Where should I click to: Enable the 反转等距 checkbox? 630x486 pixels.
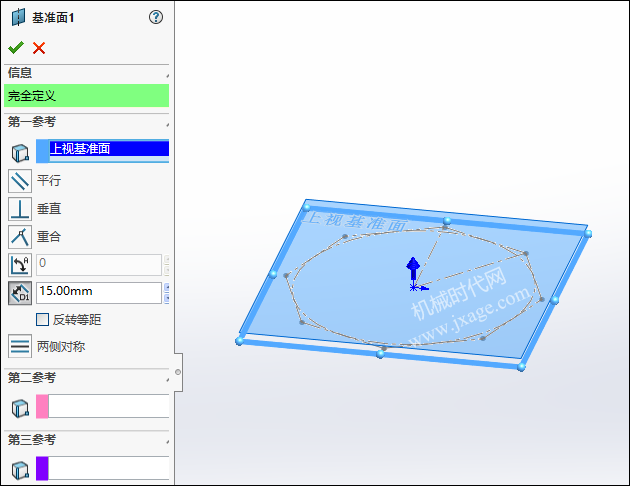[x=42, y=320]
